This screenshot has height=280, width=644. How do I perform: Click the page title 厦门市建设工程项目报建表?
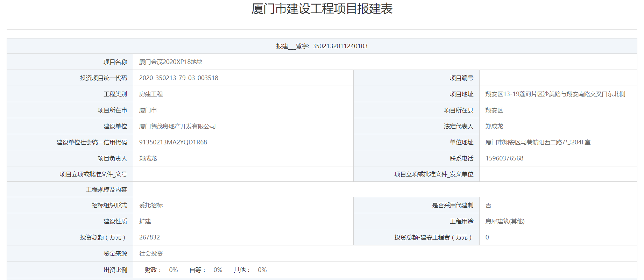(322, 9)
